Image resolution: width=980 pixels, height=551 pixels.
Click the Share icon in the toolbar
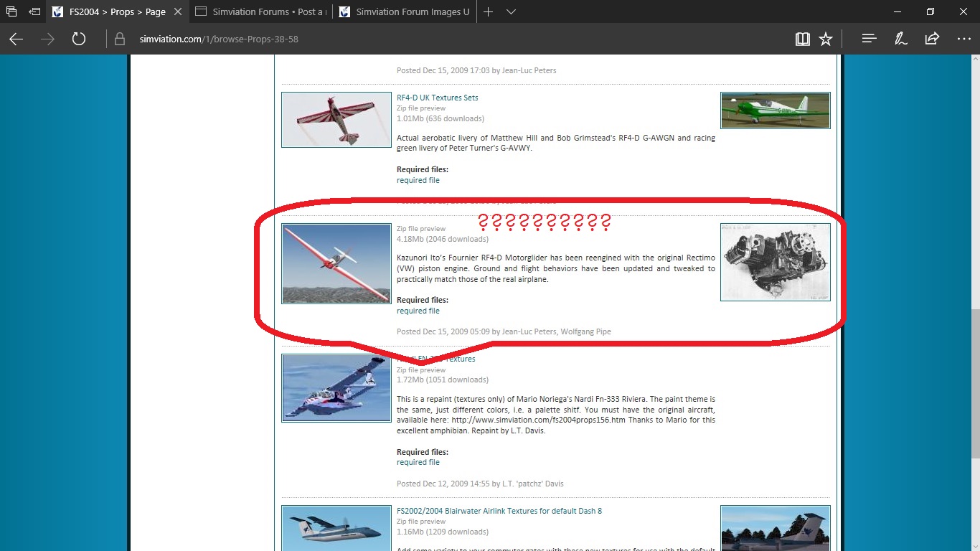pos(932,39)
